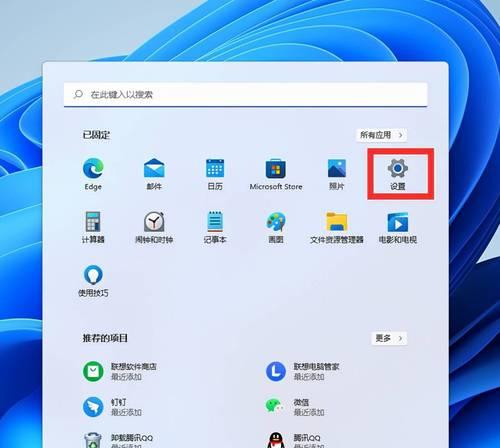Click the search magnifier icon
The width and height of the screenshot is (500, 448).
tap(78, 94)
